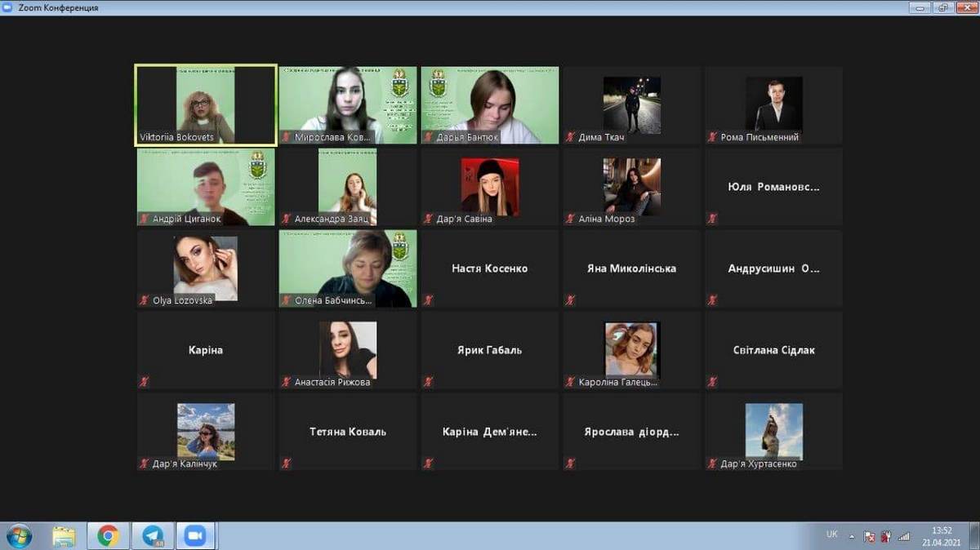Click the network signal icon in tray

point(904,536)
